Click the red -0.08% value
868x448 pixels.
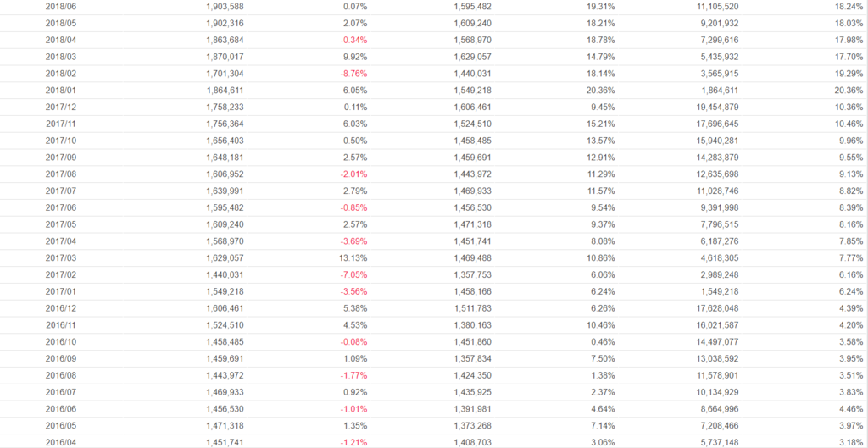click(353, 342)
